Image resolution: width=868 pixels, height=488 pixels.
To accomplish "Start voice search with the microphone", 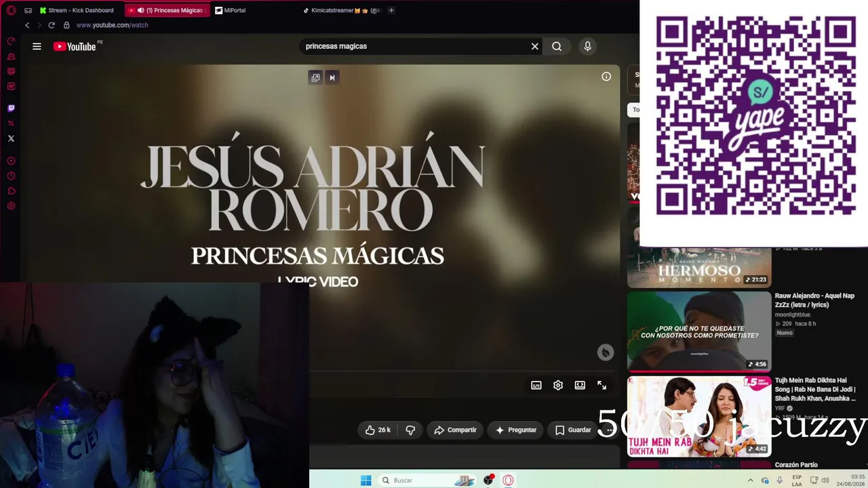I will [x=587, y=46].
